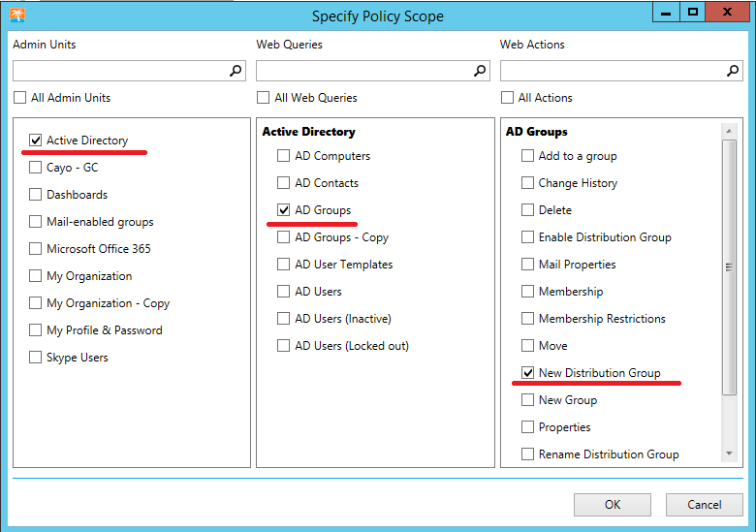Check the AD Computers web query
Screen dimensions: 756x532
(x=283, y=156)
